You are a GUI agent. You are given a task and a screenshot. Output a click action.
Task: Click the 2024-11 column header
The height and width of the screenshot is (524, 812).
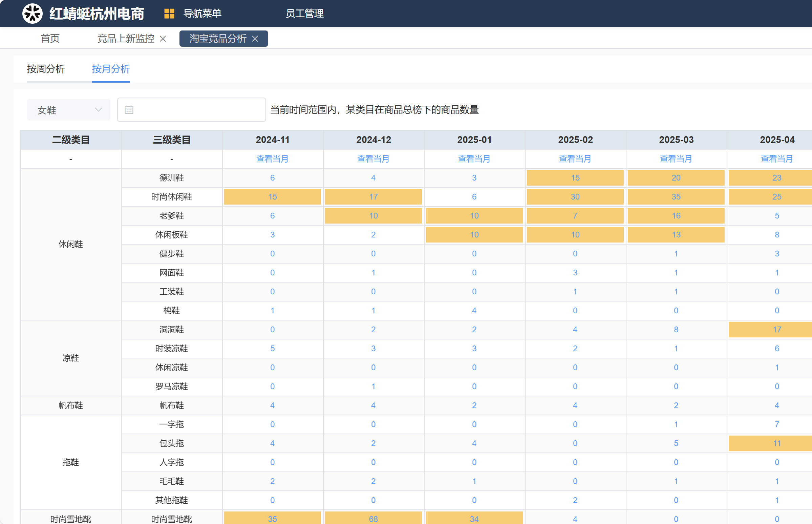click(x=273, y=140)
